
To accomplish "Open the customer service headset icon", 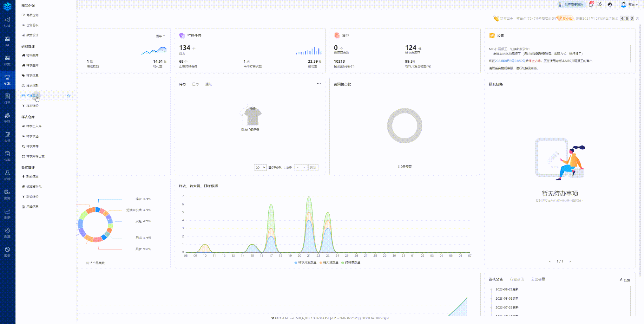I will 610,5.
